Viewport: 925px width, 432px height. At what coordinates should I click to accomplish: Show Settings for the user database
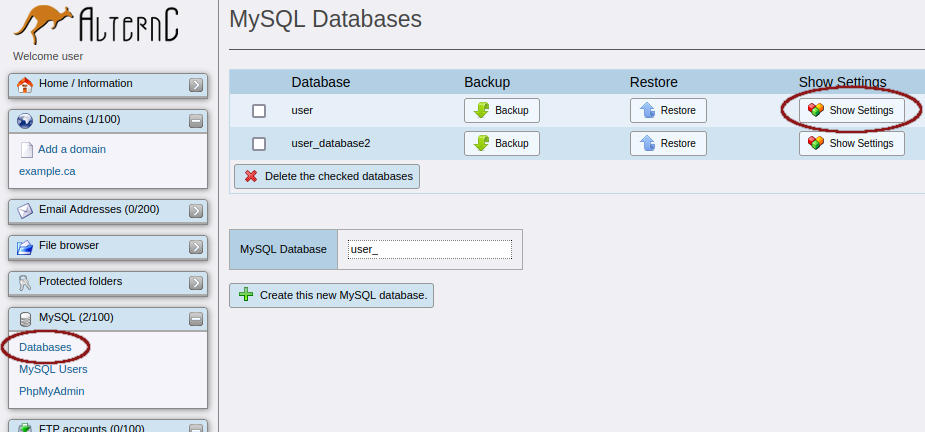[x=852, y=110]
